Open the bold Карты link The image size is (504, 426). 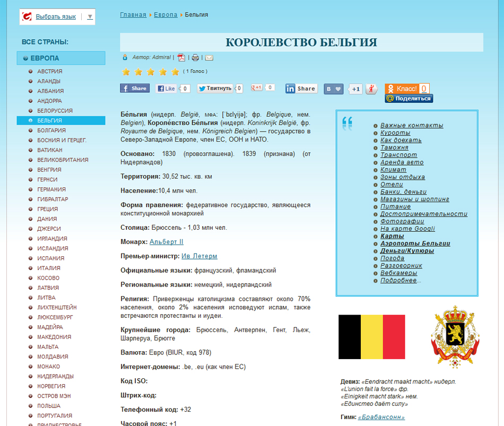(x=392, y=236)
